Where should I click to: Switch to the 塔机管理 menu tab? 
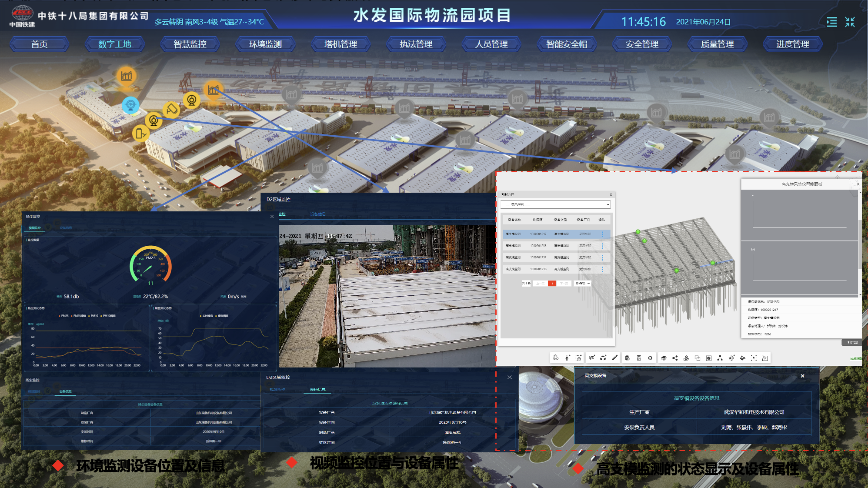click(x=341, y=44)
